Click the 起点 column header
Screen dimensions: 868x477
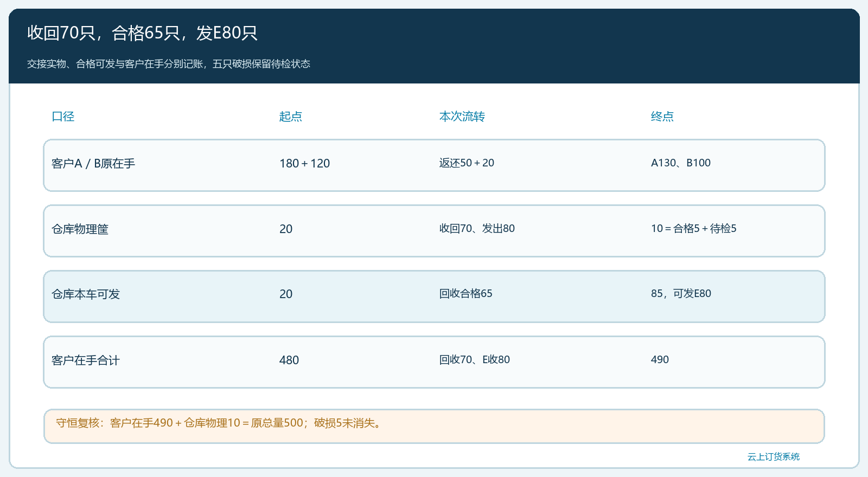291,117
